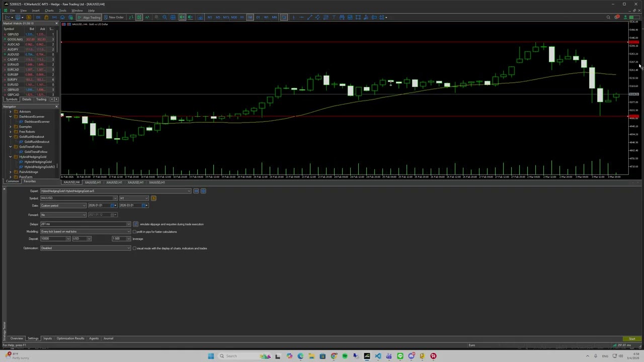Open the File menu
644x362 pixels.
click(x=13, y=11)
